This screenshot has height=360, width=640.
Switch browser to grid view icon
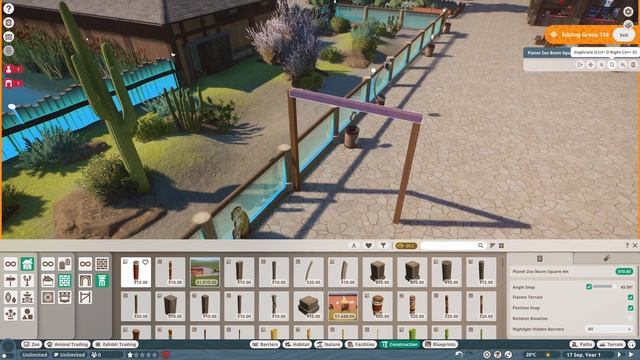(x=501, y=245)
